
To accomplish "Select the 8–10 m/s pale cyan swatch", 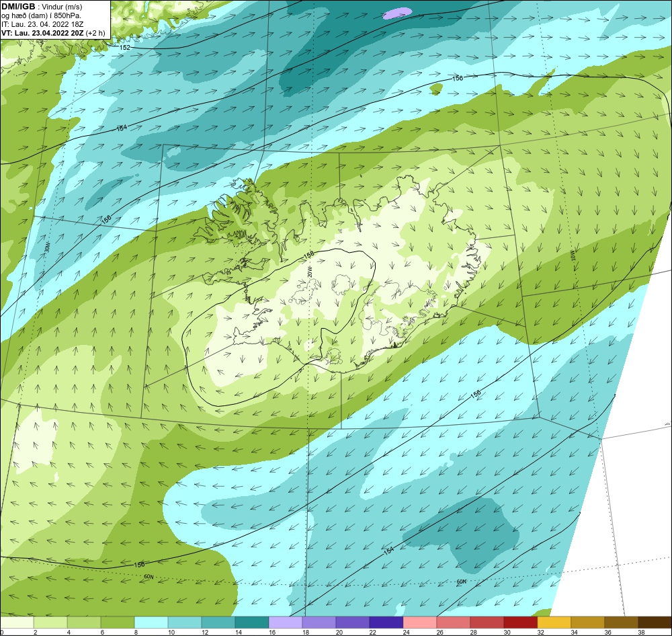I will point(151,623).
